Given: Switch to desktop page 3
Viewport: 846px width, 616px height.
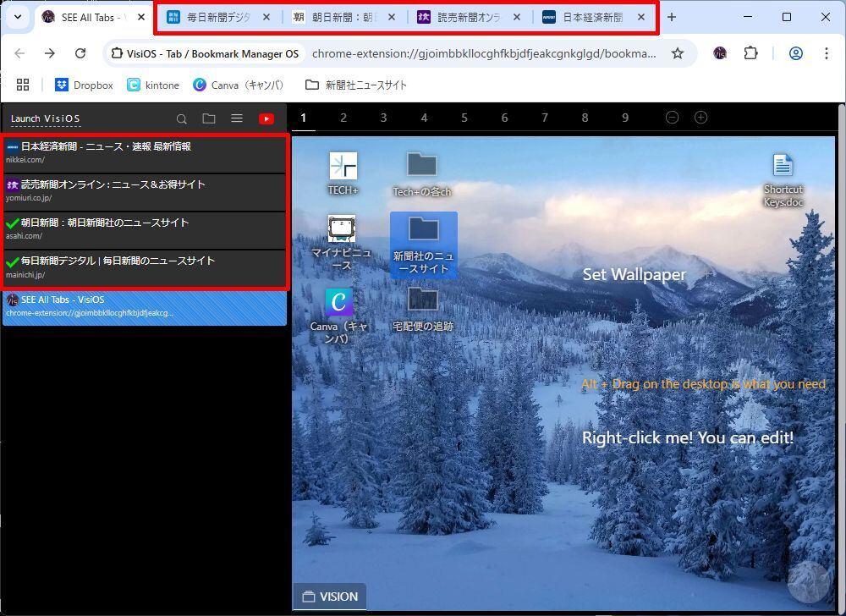Looking at the screenshot, I should pos(383,118).
